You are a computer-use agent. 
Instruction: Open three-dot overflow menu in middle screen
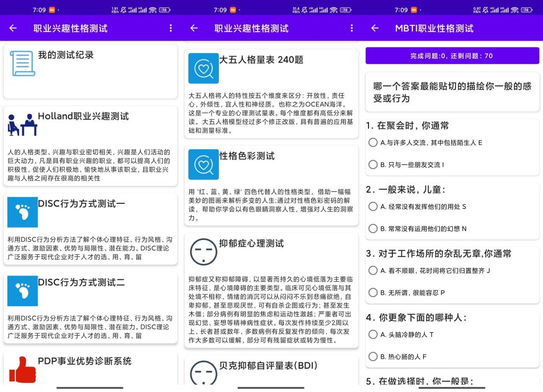(x=352, y=28)
